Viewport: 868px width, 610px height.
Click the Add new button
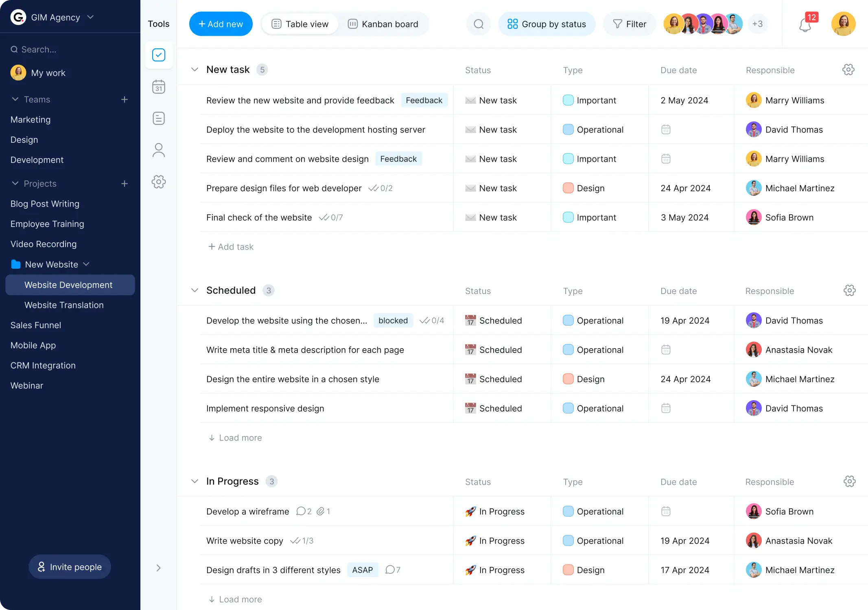[x=221, y=24]
